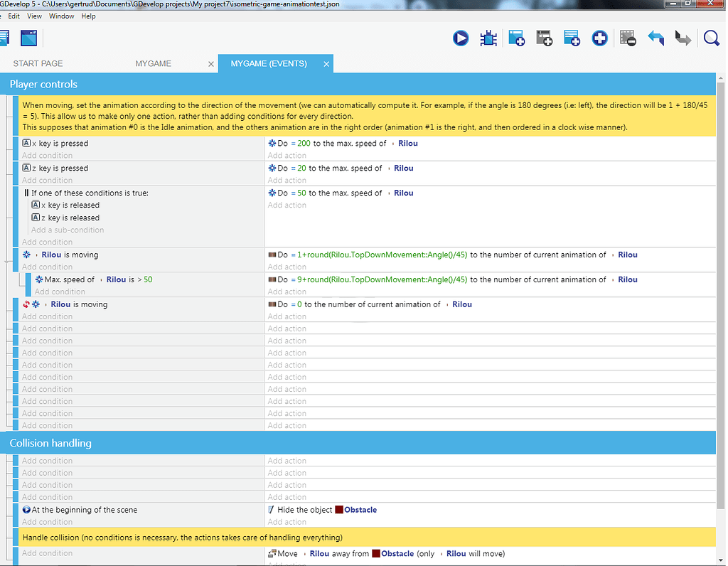Click the blue Undo arrow icon
This screenshot has width=728, height=566.
(655, 38)
